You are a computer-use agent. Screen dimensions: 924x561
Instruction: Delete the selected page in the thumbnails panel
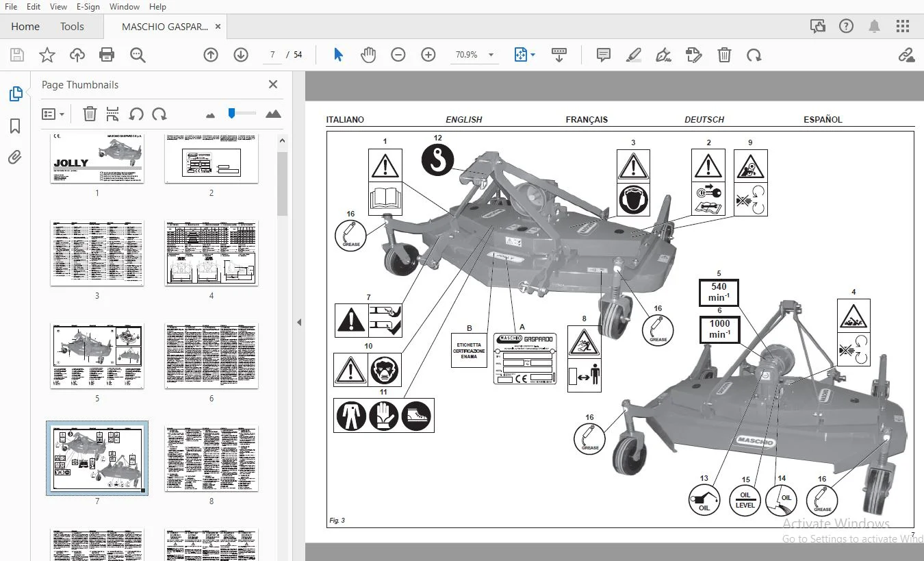[x=90, y=114]
